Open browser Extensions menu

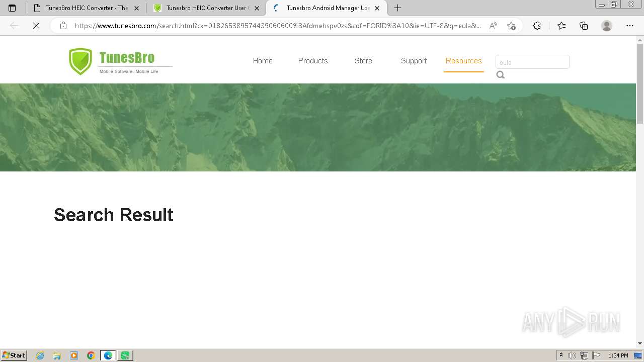point(537,26)
